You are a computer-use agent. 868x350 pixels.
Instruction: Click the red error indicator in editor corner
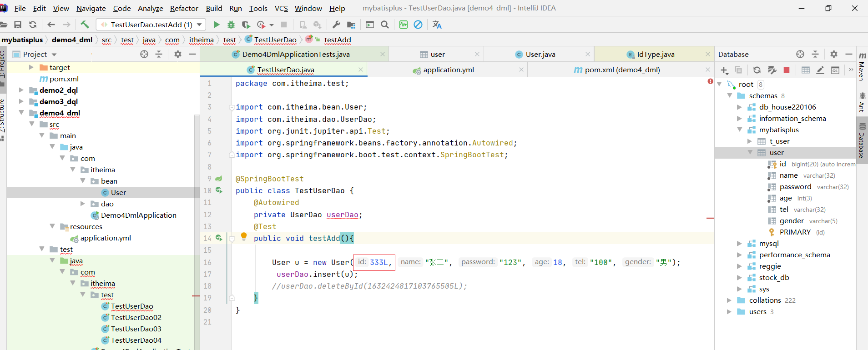[x=710, y=81]
